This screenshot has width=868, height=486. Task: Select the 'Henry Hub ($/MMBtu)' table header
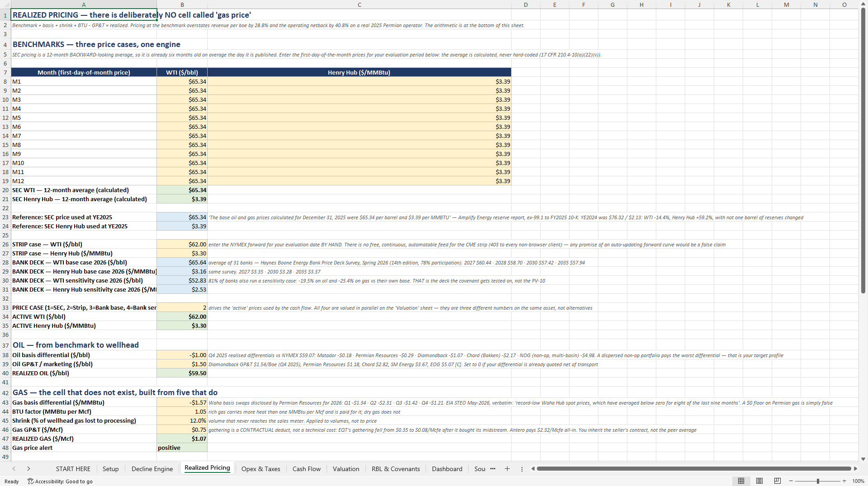(359, 72)
